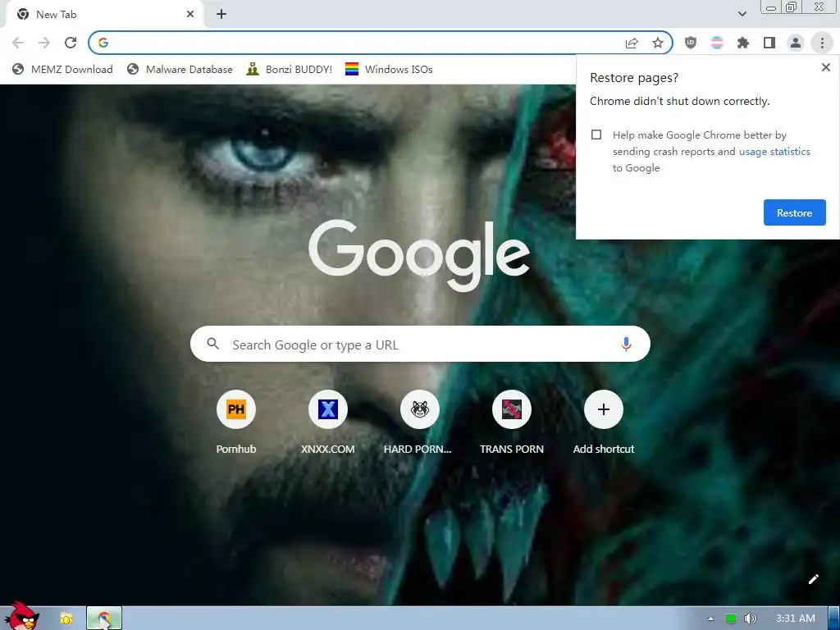Image resolution: width=840 pixels, height=630 pixels.
Task: Open the Angry Birds start button
Action: point(22,616)
